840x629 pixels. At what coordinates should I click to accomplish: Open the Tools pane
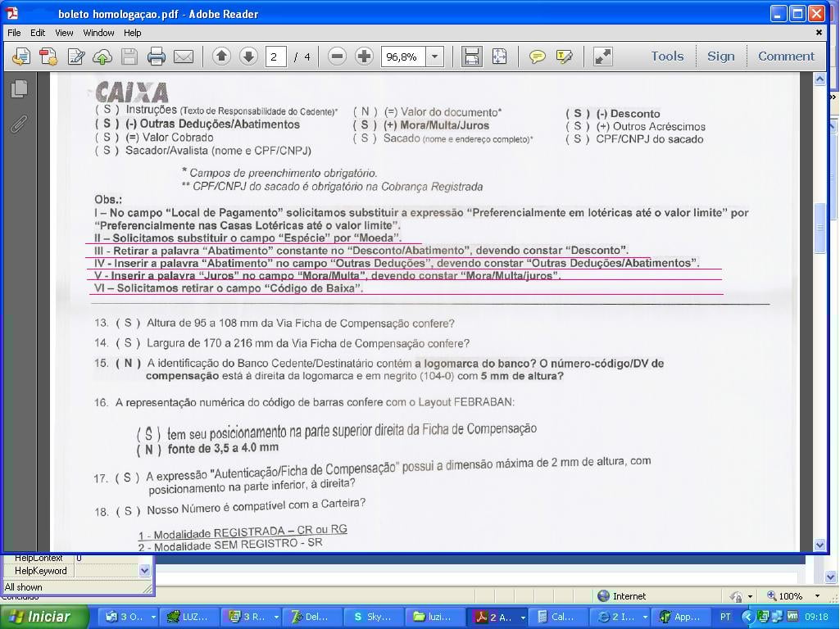point(667,57)
